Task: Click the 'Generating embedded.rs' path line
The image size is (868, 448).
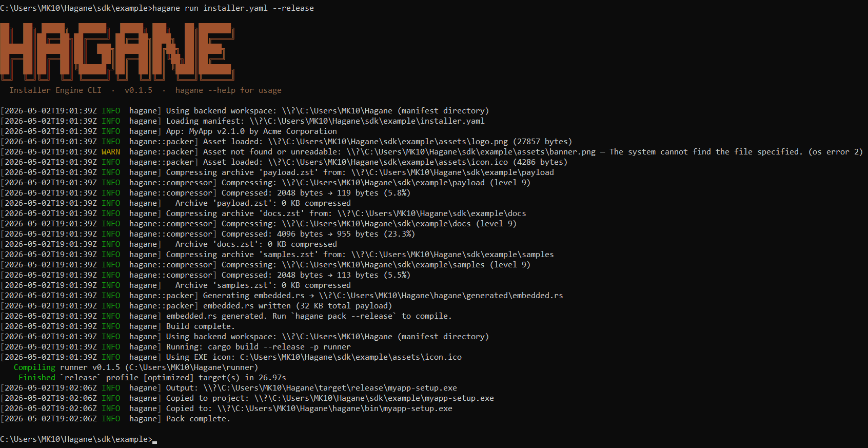Action: (282, 296)
